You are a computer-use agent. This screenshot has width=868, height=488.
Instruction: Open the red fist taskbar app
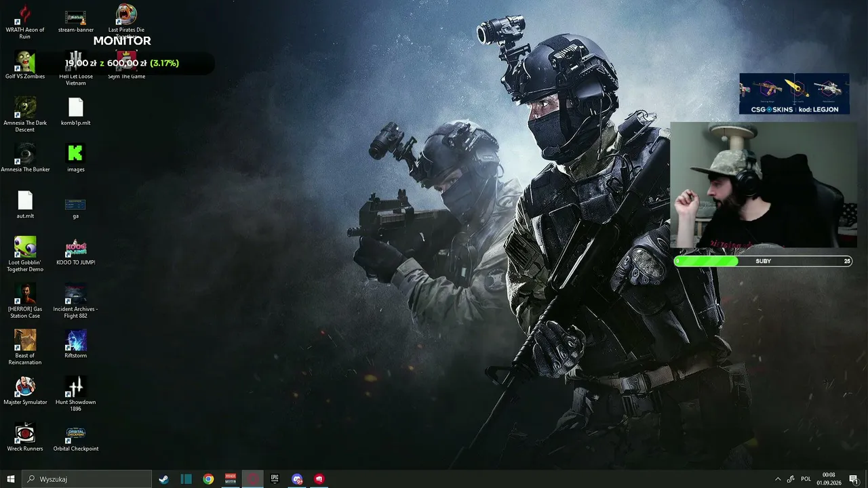[319, 479]
